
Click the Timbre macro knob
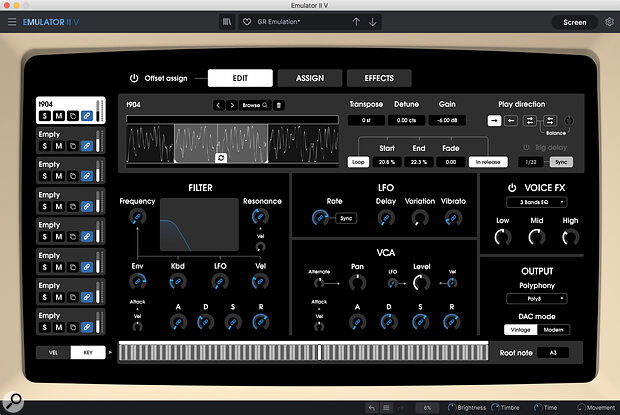pyautogui.click(x=495, y=407)
